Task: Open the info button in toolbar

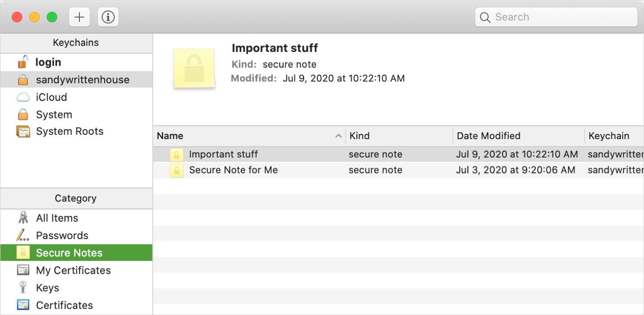Action: click(108, 17)
